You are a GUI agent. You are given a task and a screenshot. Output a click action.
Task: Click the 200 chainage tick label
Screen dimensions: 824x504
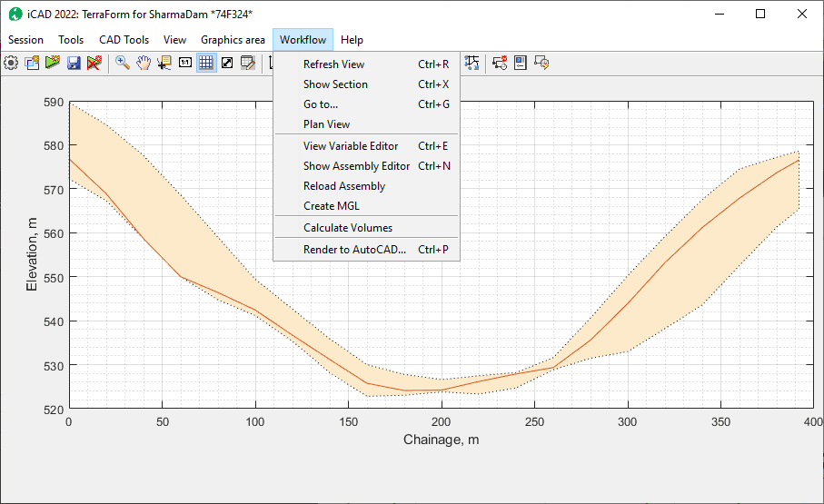441,421
